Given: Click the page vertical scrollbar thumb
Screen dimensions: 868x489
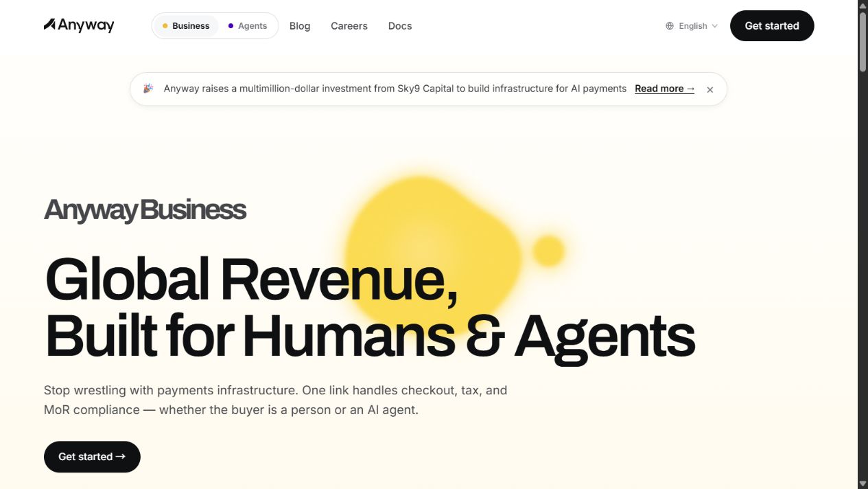Looking at the screenshot, I should 863,40.
